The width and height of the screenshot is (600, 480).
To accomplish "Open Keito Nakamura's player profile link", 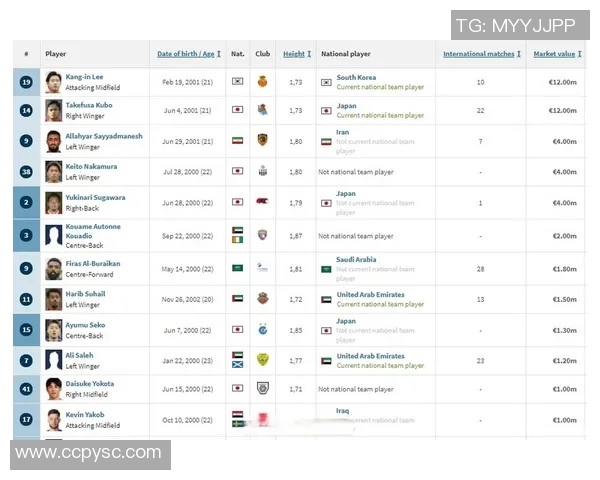I will pyautogui.click(x=91, y=166).
